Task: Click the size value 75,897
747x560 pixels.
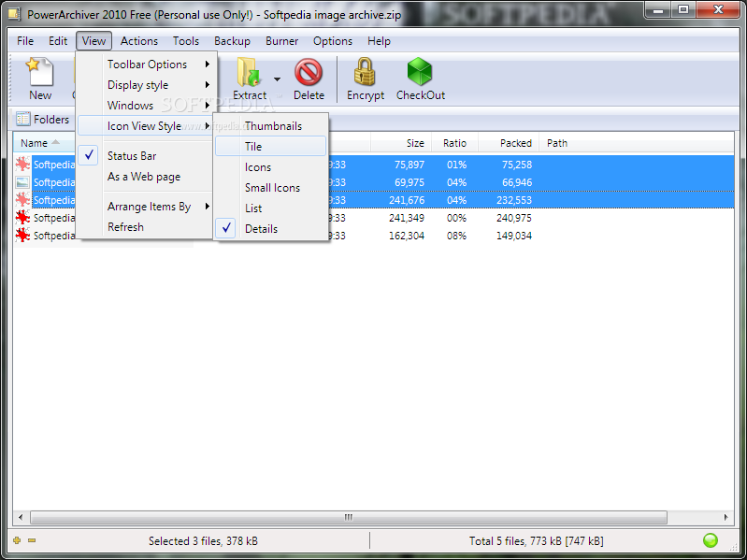Action: click(x=409, y=165)
